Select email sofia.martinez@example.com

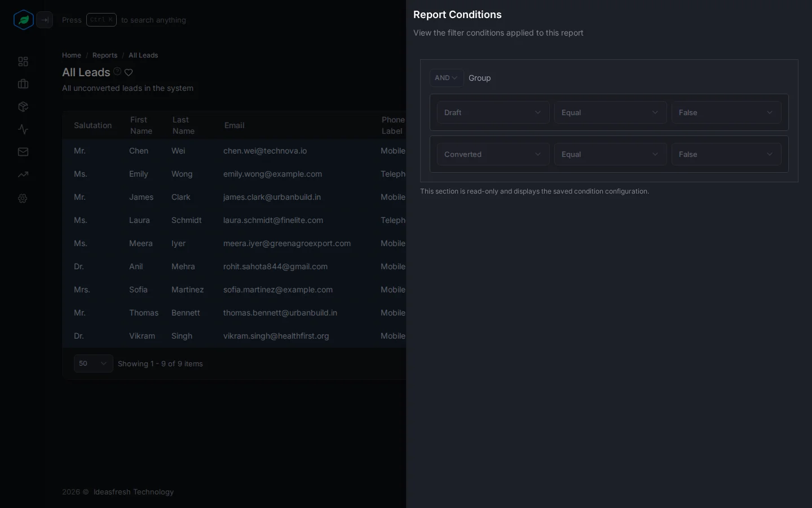[x=278, y=290]
